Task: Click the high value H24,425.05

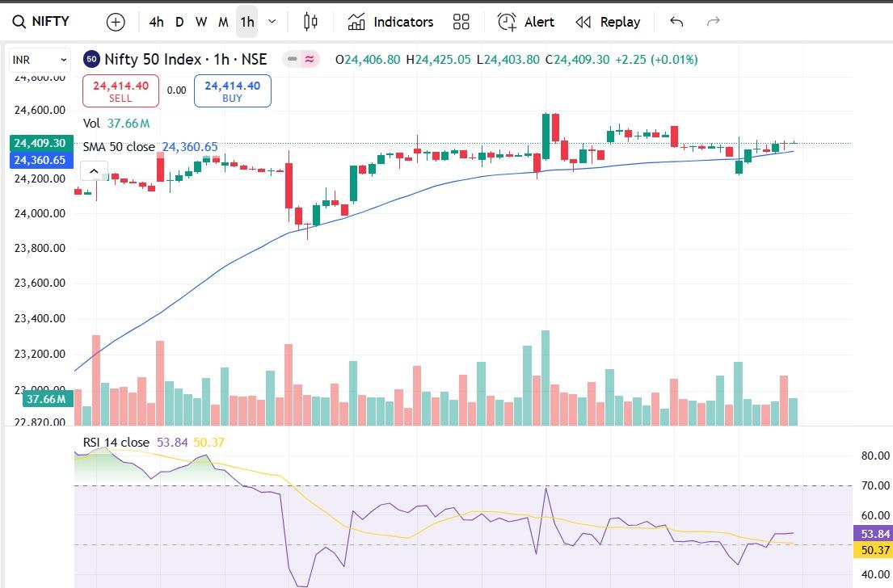Action: (x=438, y=59)
